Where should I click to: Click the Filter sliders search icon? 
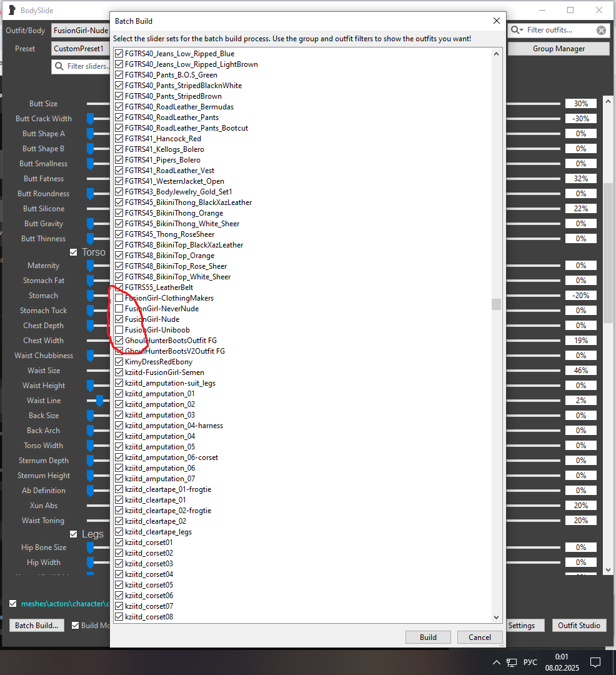pyautogui.click(x=59, y=66)
